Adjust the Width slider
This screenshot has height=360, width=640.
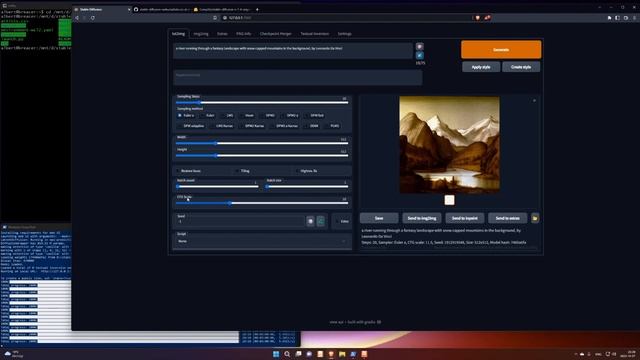coord(262,143)
